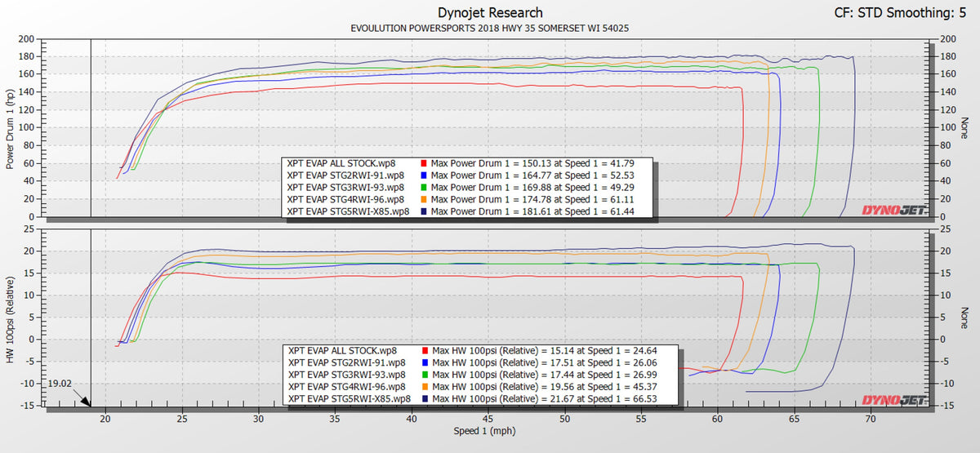Click the Power Drum 1 (hp) axis label
The width and height of the screenshot is (980, 453).
point(11,127)
